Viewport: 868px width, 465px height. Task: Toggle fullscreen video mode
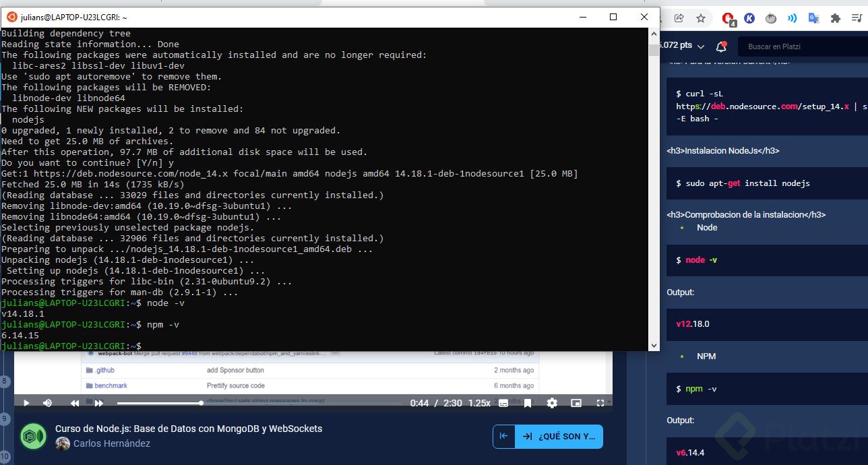[x=600, y=403]
